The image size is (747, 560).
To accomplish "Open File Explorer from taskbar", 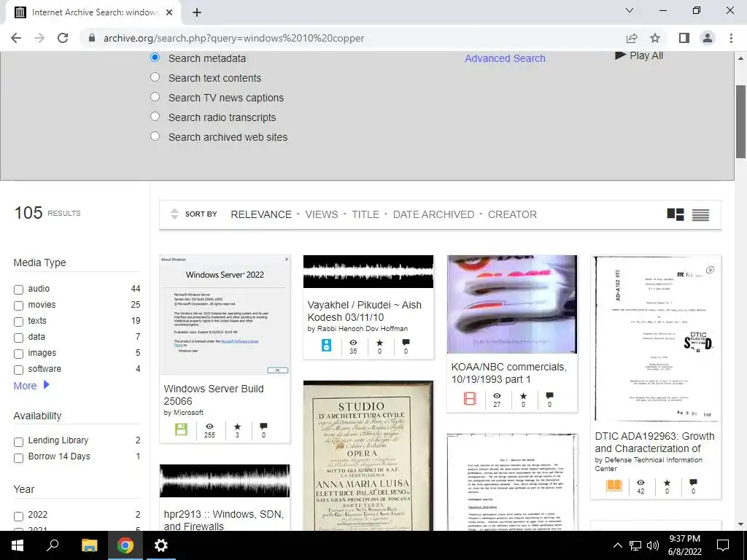I will [x=89, y=545].
